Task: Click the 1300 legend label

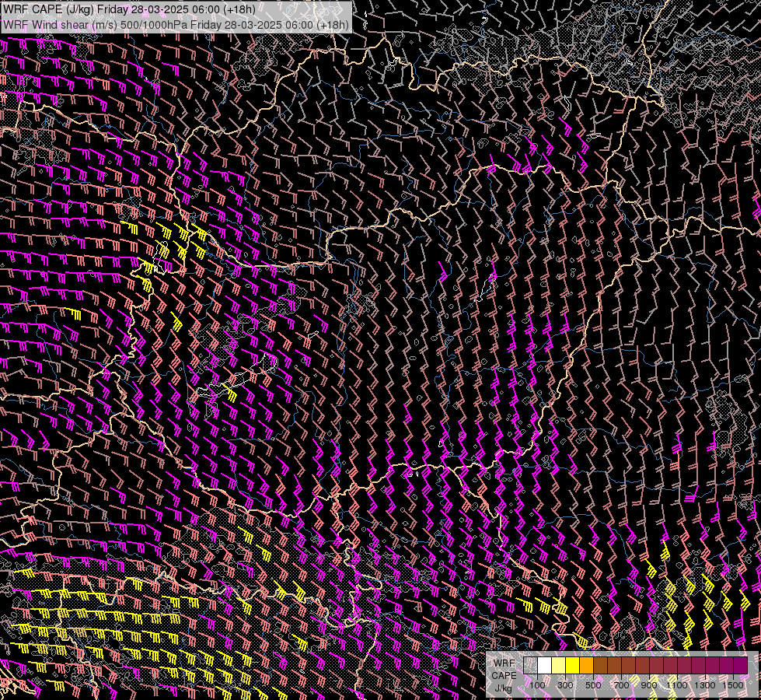Action: [705, 685]
